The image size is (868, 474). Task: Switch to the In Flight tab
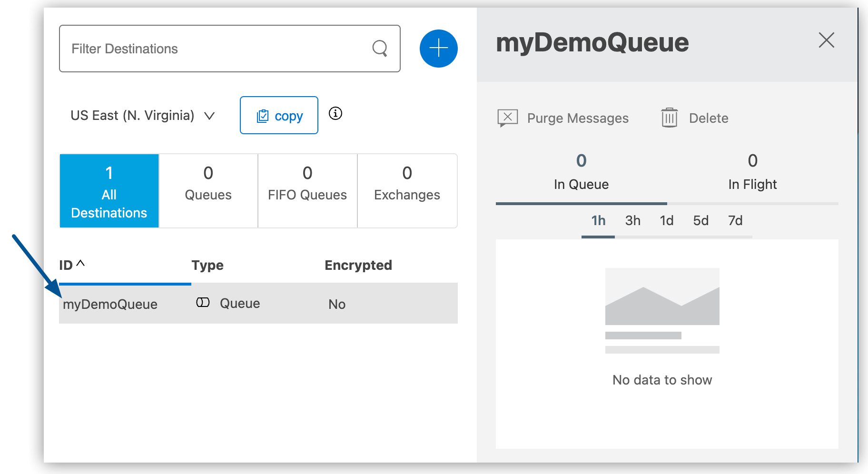[x=752, y=173]
